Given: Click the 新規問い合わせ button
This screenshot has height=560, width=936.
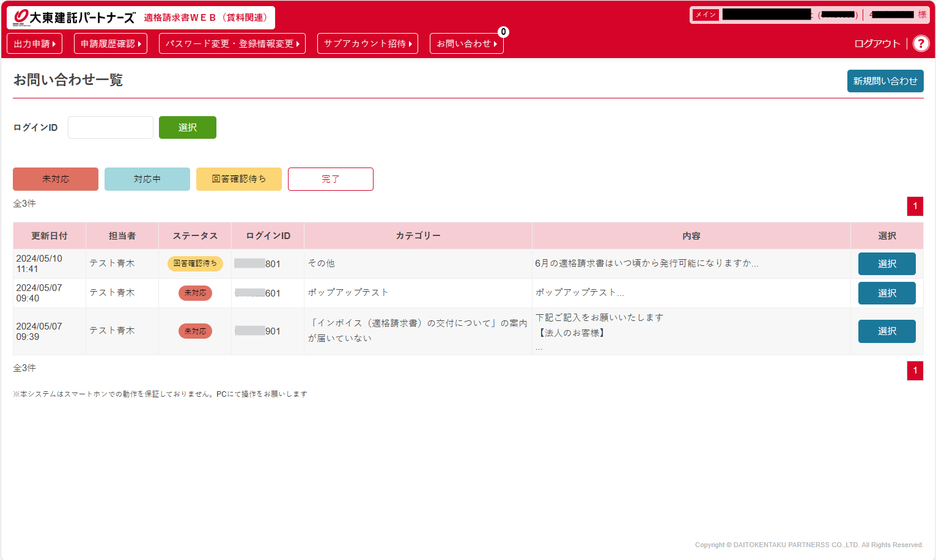Looking at the screenshot, I should coord(885,81).
